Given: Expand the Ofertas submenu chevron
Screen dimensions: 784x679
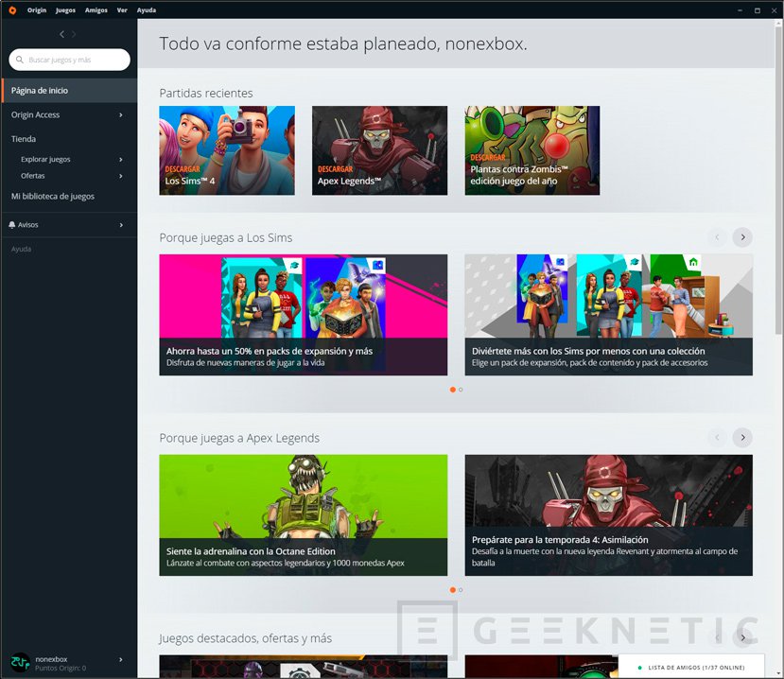Looking at the screenshot, I should click(121, 176).
